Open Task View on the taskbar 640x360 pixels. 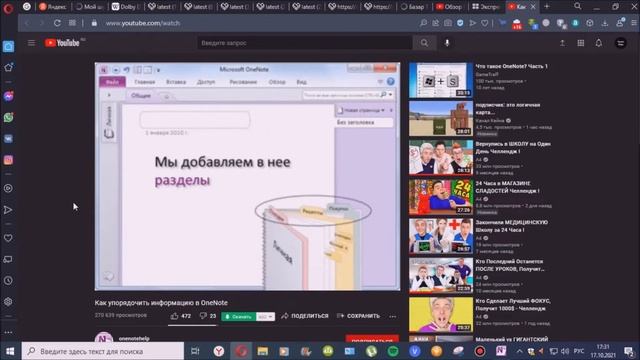click(x=195, y=351)
